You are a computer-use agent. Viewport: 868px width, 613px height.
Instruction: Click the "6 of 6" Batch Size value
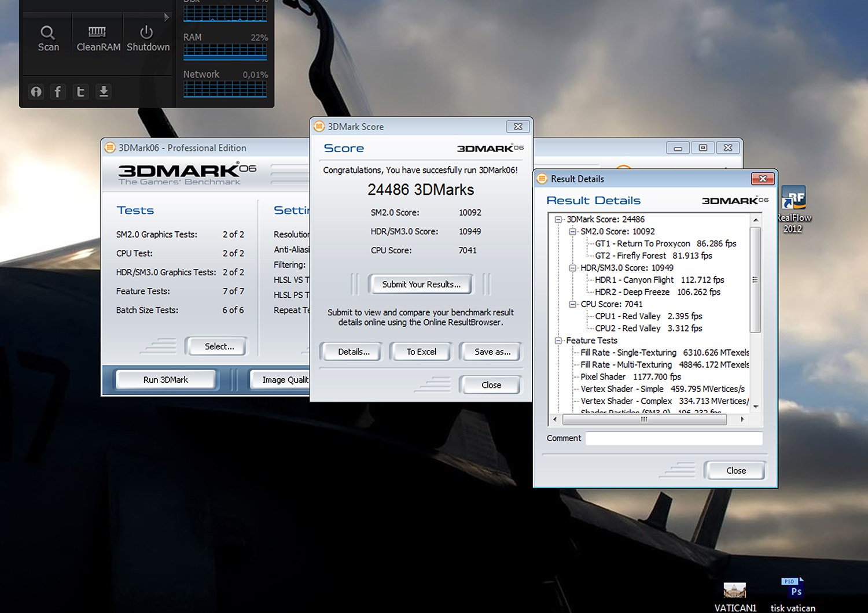[233, 311]
